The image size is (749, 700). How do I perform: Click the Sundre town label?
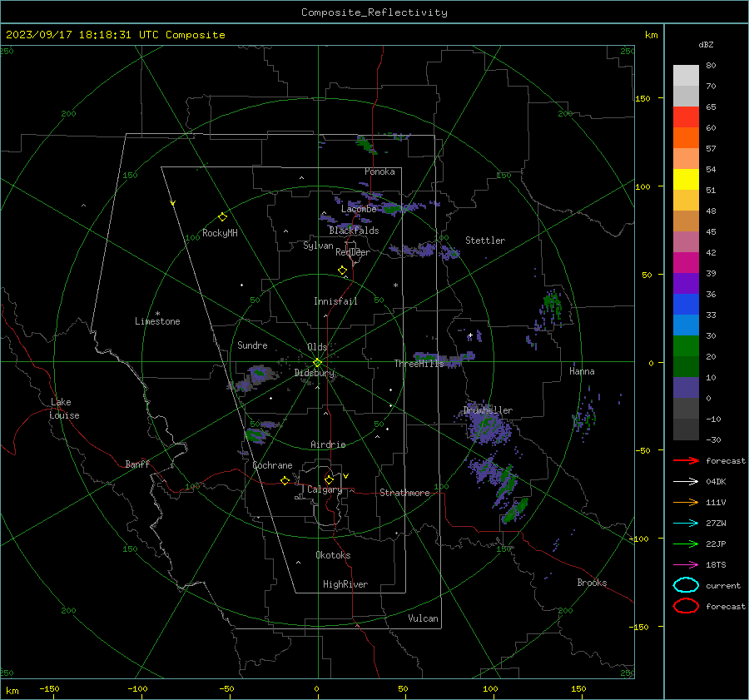click(252, 345)
